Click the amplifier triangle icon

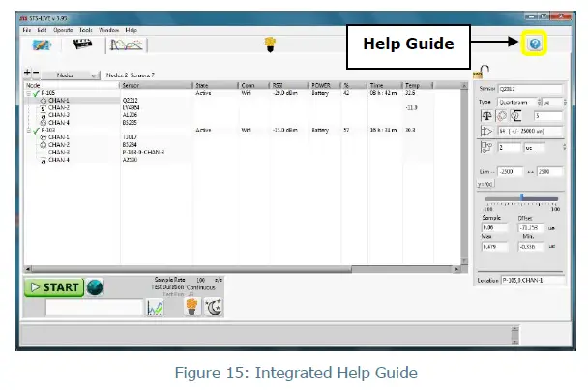coord(486,131)
